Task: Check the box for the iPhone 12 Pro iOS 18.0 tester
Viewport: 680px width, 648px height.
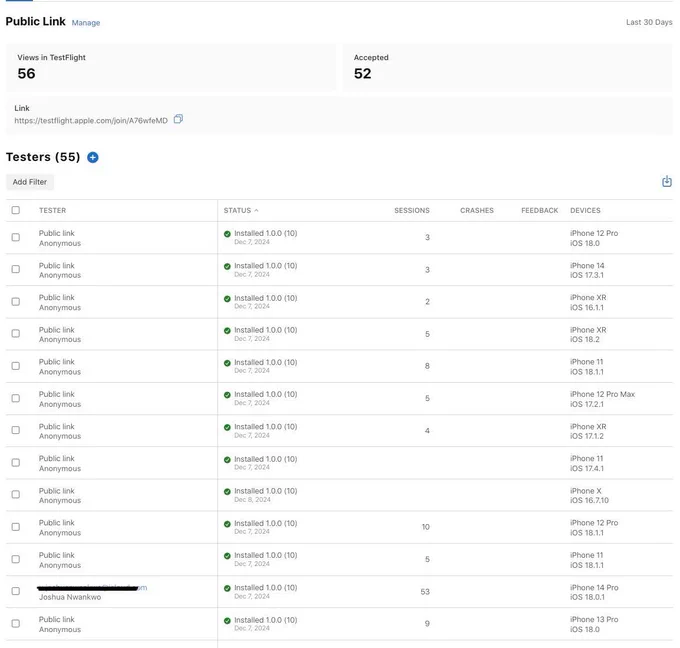Action: tap(16, 237)
